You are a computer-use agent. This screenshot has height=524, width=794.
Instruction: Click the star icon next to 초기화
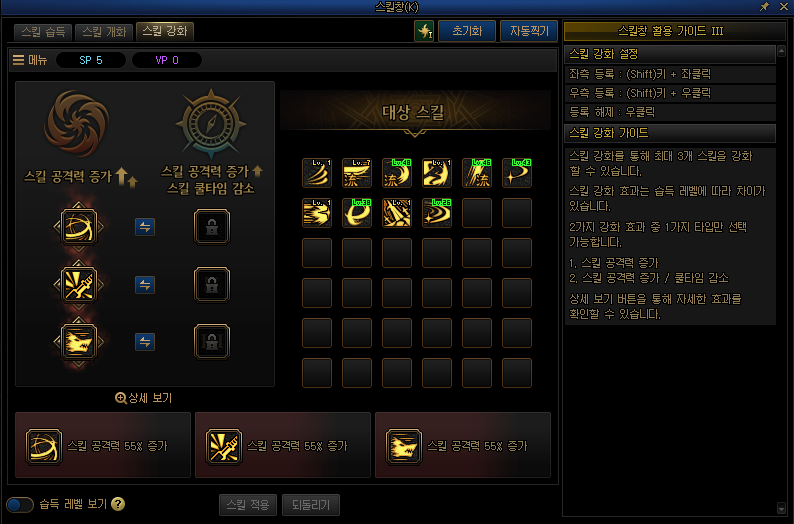[424, 31]
